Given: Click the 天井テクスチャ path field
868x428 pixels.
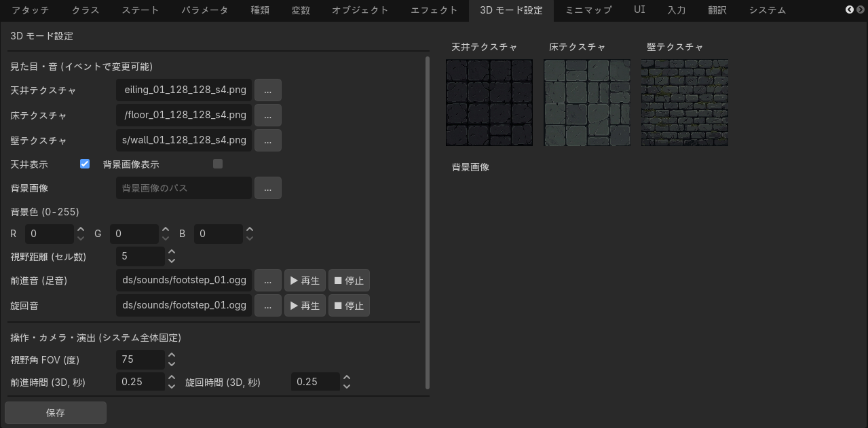Looking at the screenshot, I should coord(184,90).
